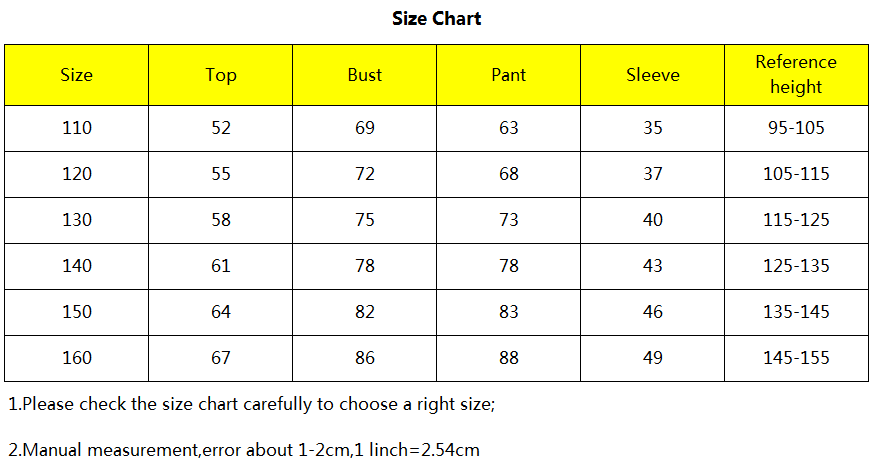
Task: Select the size 110 row label
Action: [x=76, y=128]
